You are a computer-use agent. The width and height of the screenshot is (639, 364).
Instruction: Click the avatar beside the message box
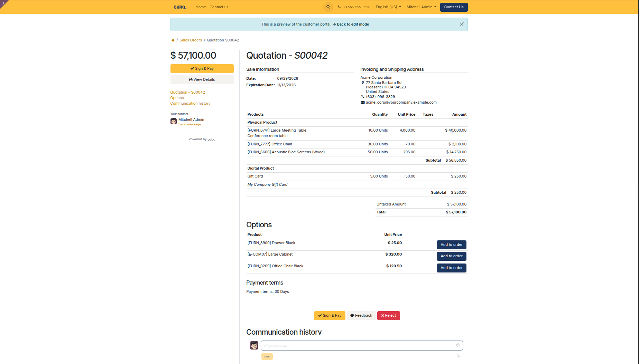pos(254,345)
